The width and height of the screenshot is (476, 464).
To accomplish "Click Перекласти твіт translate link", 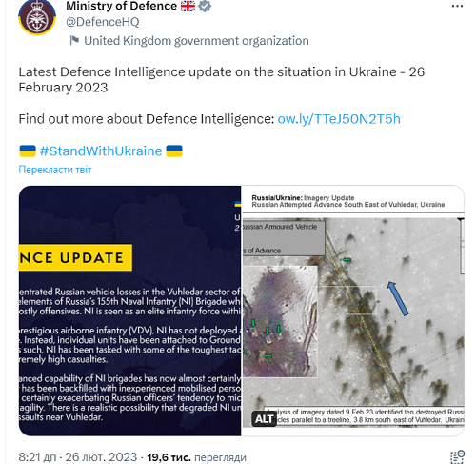I will coord(55,170).
